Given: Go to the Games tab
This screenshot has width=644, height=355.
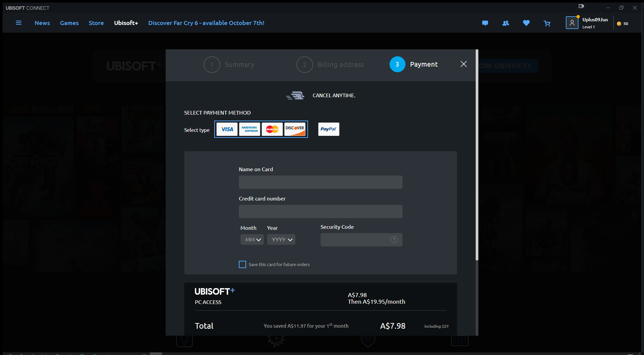Looking at the screenshot, I should tap(69, 23).
